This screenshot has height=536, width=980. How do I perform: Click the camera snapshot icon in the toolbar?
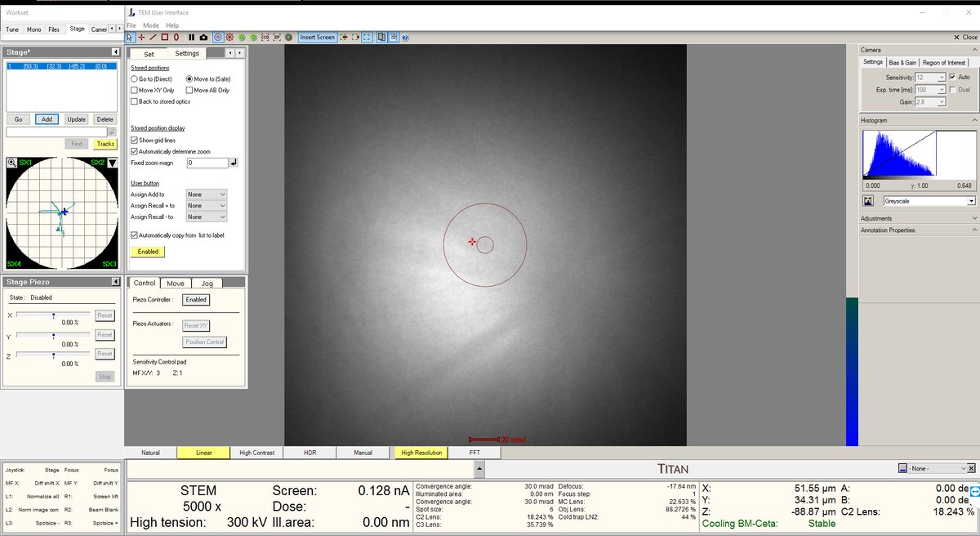(x=203, y=37)
